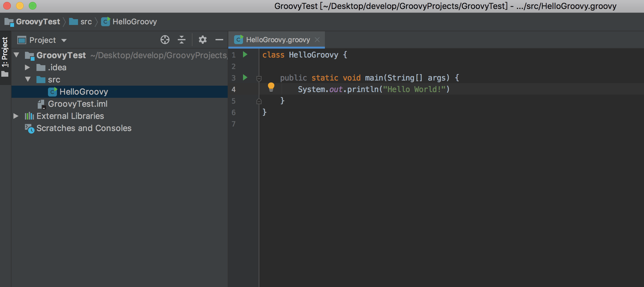Expand the .idea folder node
Viewport: 644px width, 287px height.
tap(27, 67)
